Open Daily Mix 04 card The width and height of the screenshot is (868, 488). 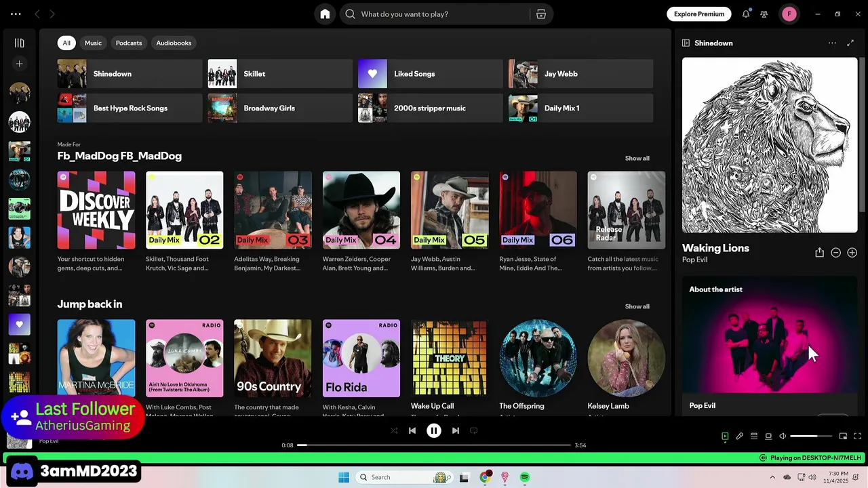(x=361, y=222)
